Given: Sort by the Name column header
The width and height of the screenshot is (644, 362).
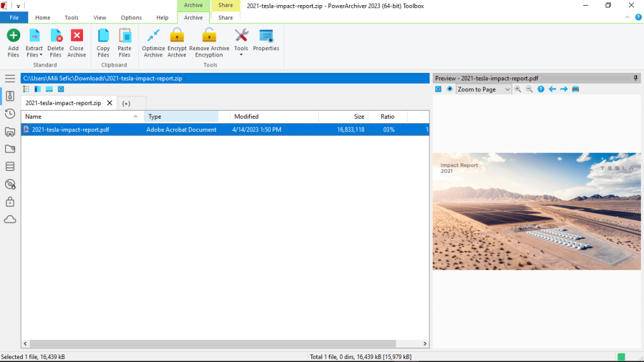Looking at the screenshot, I should (x=82, y=116).
